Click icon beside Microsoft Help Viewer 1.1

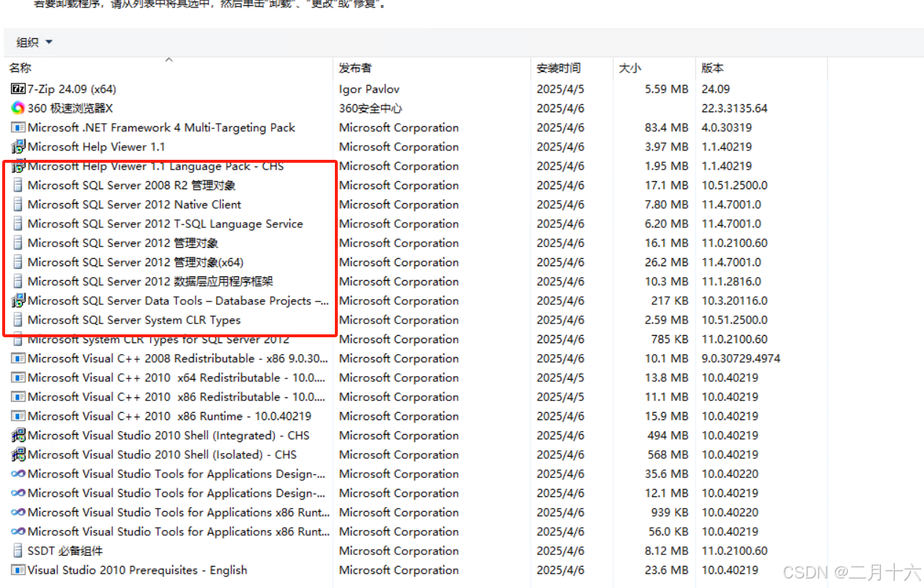pyautogui.click(x=18, y=147)
